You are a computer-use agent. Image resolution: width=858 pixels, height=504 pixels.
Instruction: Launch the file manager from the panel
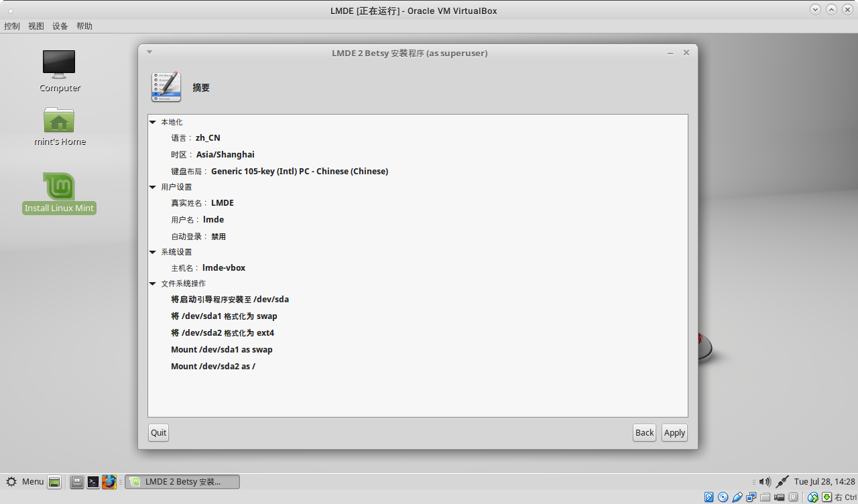77,482
